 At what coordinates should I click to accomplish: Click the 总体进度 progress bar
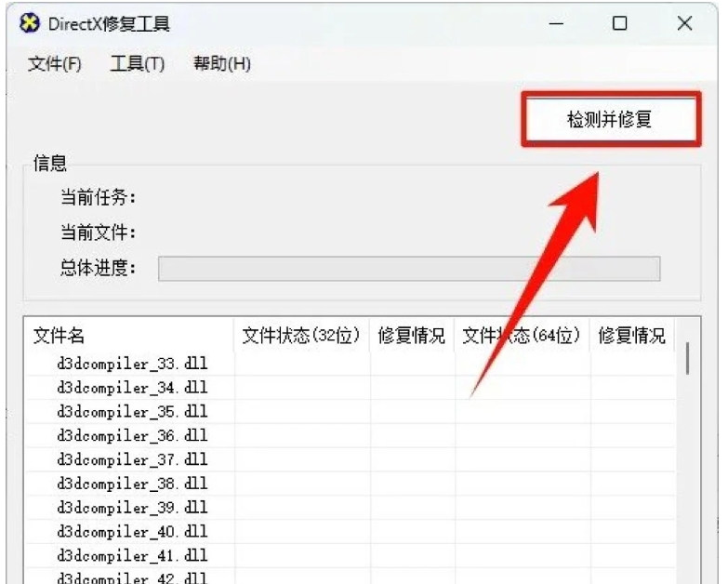click(x=409, y=269)
